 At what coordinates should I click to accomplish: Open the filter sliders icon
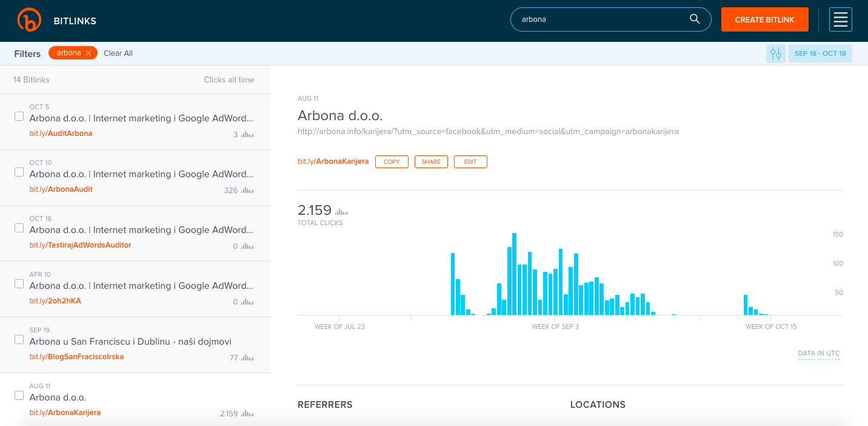click(x=776, y=53)
